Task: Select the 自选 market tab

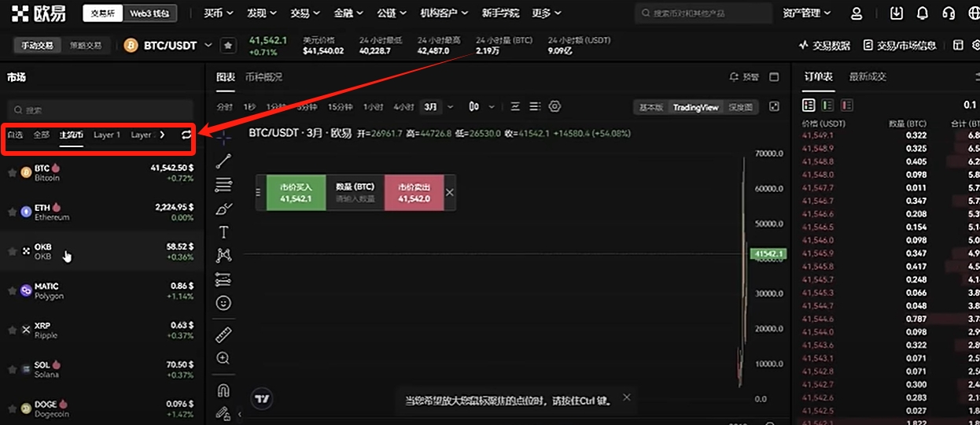Action: click(15, 135)
